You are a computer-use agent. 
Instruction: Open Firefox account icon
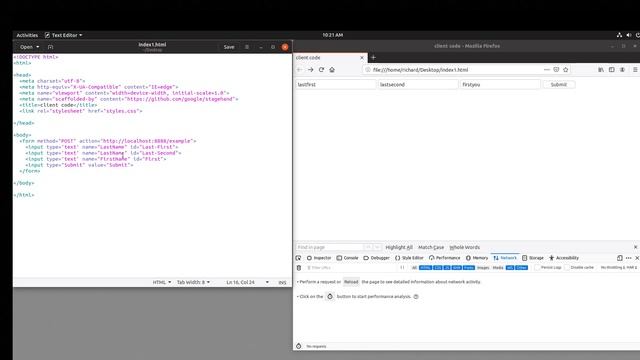622,70
